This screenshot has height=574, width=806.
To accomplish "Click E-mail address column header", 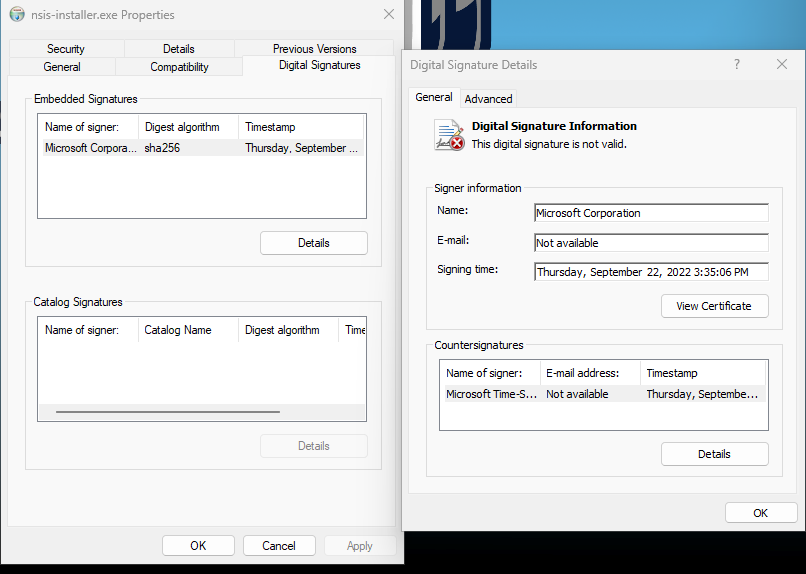I will point(591,373).
